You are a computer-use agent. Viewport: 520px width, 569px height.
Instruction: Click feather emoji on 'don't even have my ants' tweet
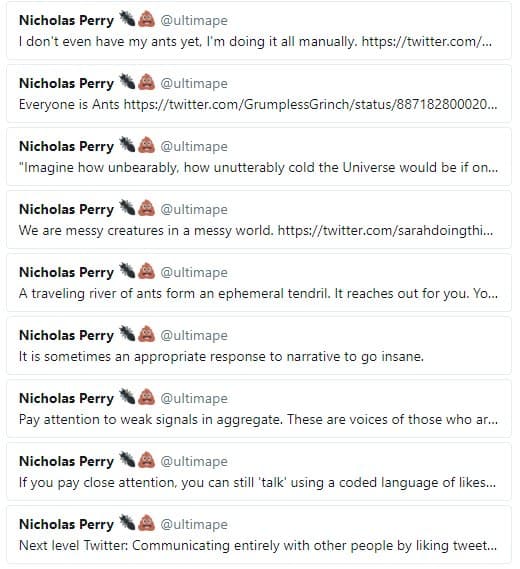point(127,19)
